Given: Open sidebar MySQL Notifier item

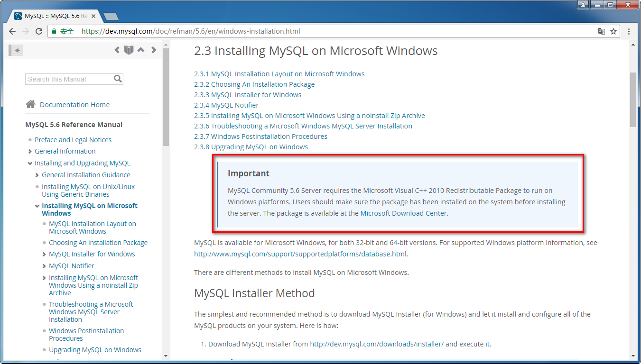Looking at the screenshot, I should [72, 266].
